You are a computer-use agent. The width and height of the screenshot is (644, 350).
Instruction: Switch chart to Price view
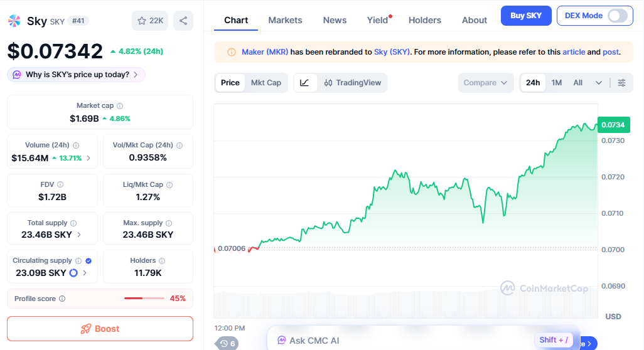(230, 83)
